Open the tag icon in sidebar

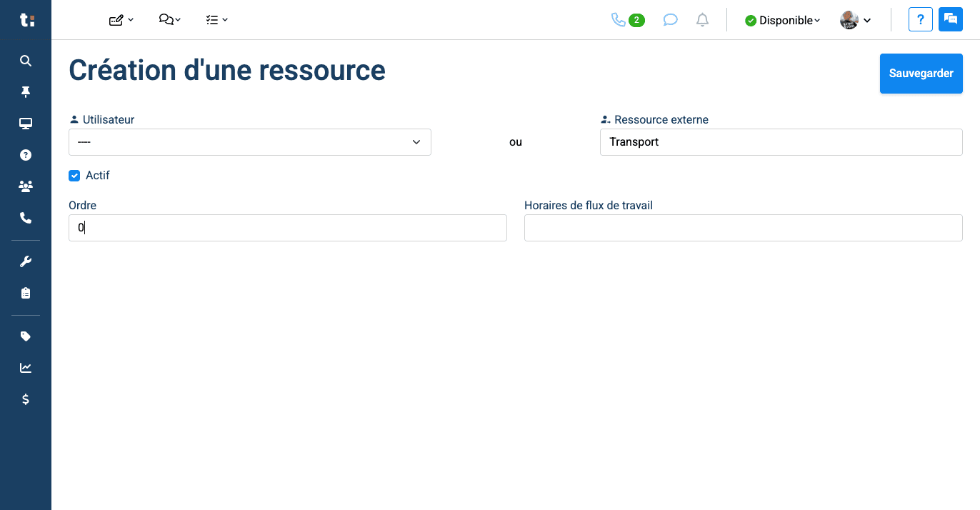point(26,336)
